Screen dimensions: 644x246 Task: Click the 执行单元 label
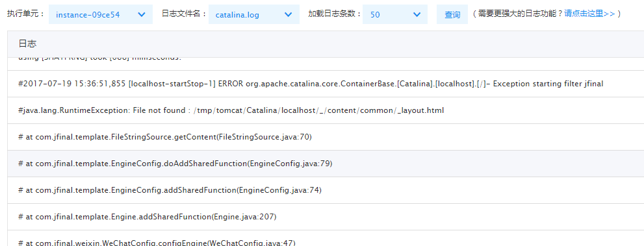(25, 14)
